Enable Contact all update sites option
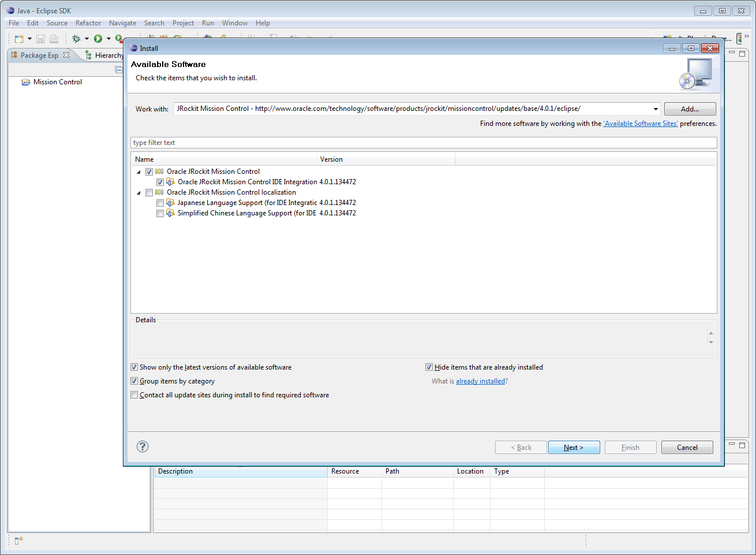This screenshot has height=555, width=756. tap(134, 395)
